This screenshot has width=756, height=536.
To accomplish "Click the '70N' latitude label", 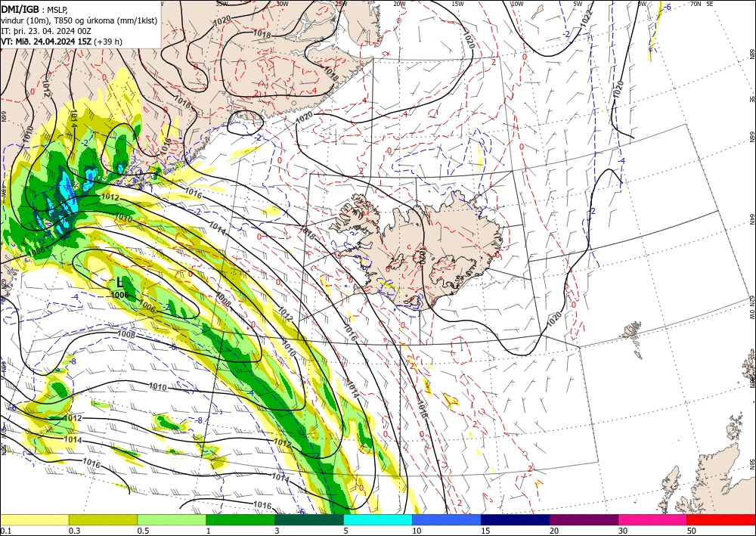I will (x=696, y=4).
